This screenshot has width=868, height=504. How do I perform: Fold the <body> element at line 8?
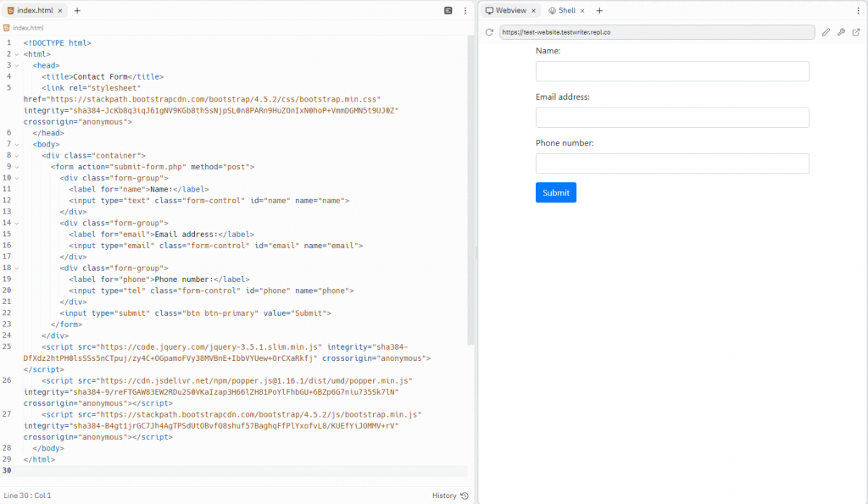point(16,145)
